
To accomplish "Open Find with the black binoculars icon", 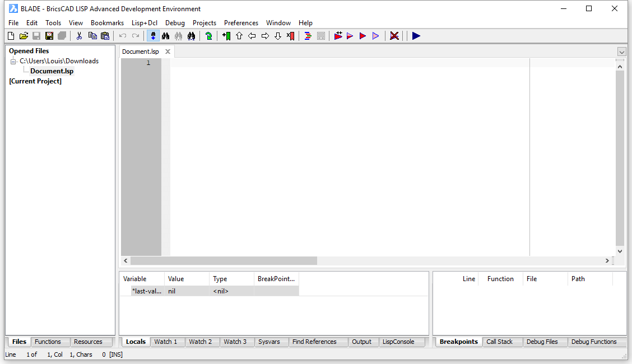I will (x=166, y=36).
